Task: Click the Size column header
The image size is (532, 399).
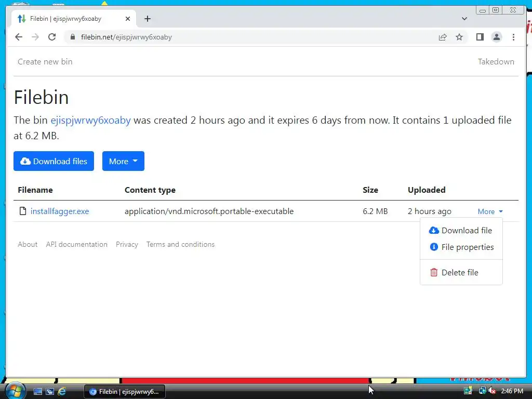Action: tap(370, 190)
